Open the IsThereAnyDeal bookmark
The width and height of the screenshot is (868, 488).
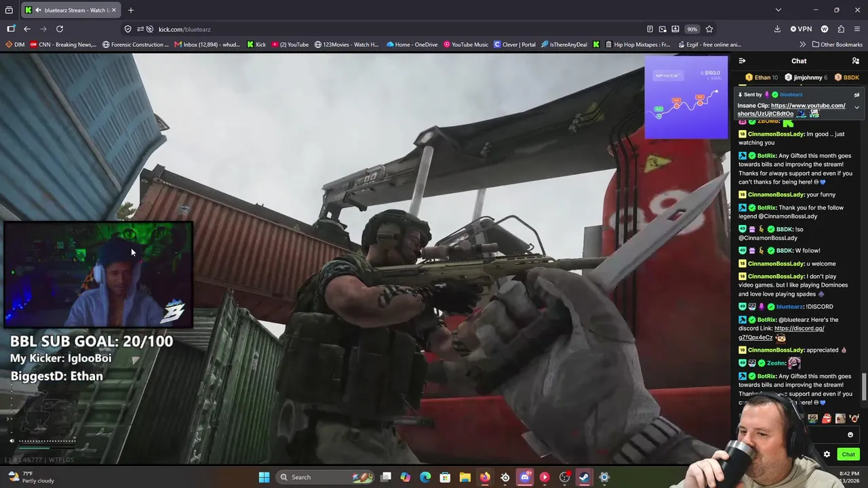click(564, 45)
